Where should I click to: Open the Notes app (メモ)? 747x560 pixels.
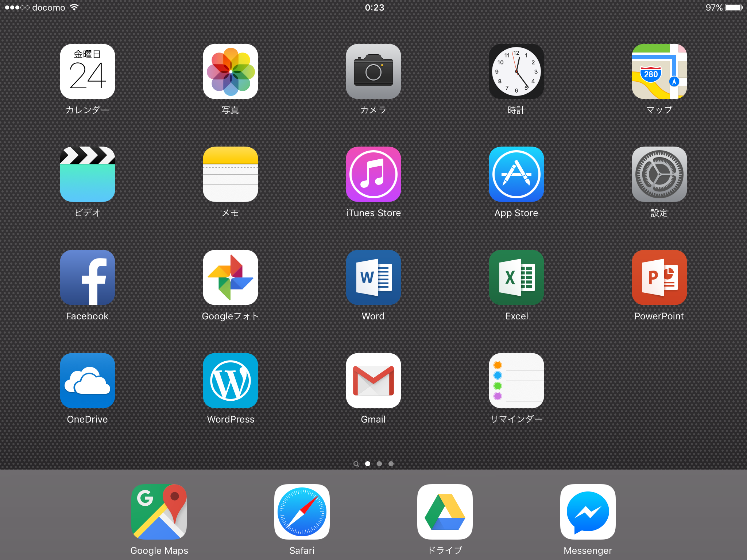pos(231,174)
